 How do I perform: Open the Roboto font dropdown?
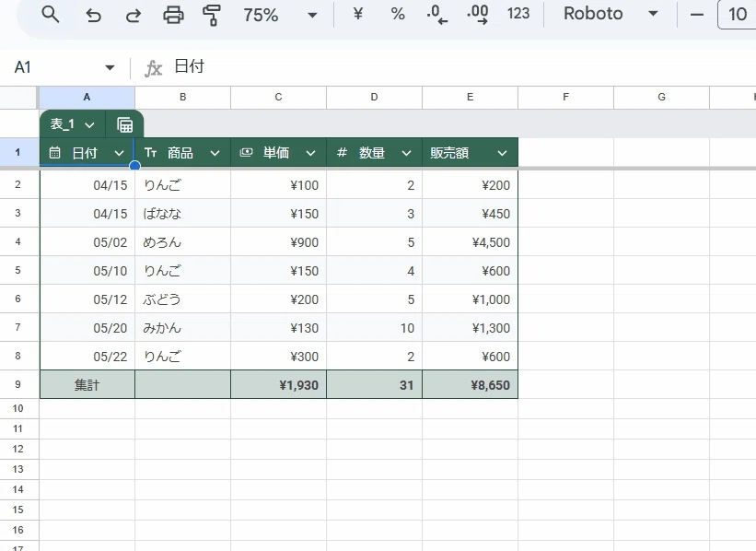[611, 14]
